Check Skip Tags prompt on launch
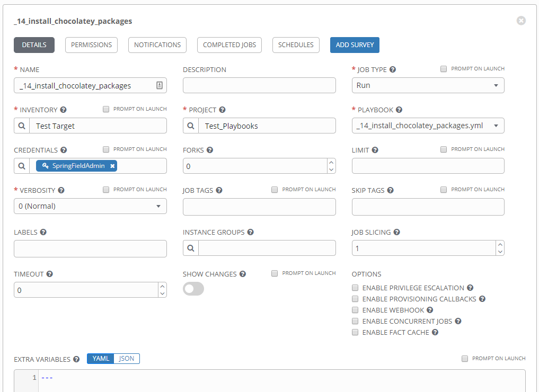Screen dimensions: 539x392 point(444,189)
